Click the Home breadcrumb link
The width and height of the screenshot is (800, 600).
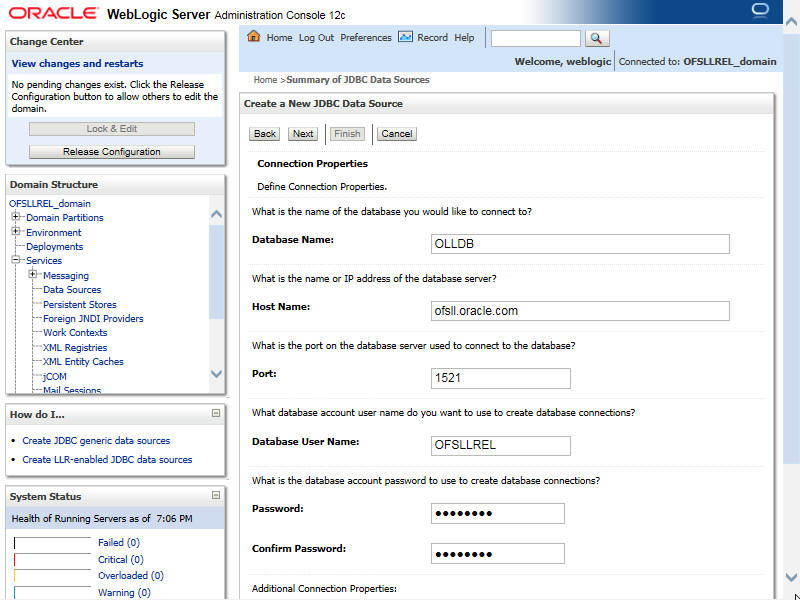pos(265,80)
